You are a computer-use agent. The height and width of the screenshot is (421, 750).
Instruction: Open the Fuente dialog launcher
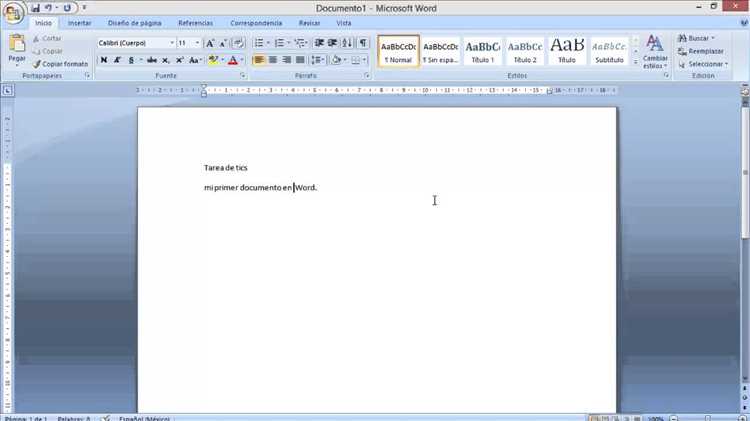pos(243,76)
